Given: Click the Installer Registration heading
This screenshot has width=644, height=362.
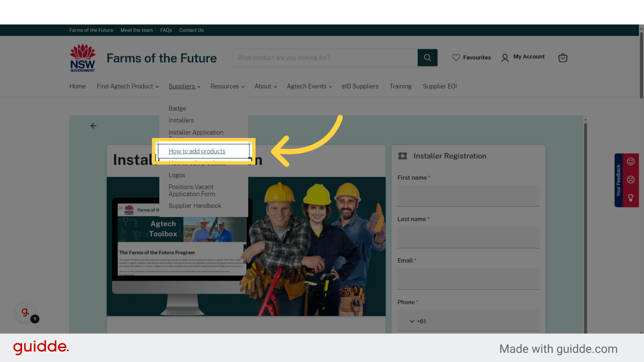Looking at the screenshot, I should (450, 156).
